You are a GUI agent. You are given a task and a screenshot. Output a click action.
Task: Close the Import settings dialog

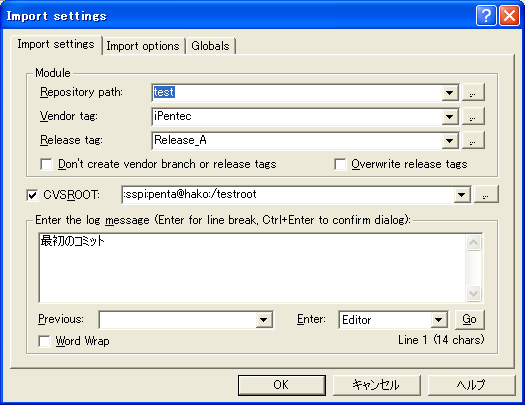point(510,15)
